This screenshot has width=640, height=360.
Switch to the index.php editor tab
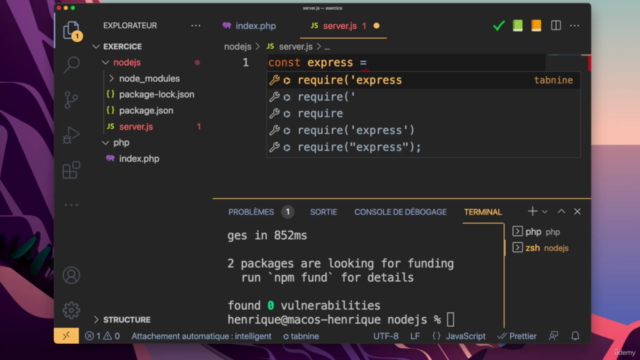249,26
